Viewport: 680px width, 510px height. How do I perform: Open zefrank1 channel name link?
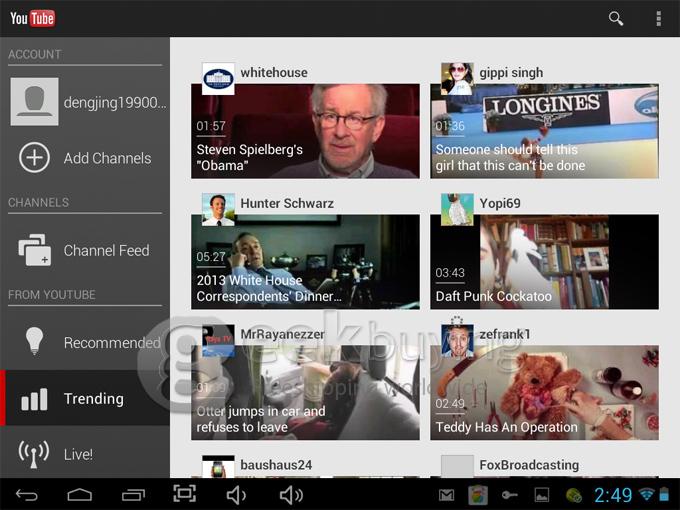point(505,334)
